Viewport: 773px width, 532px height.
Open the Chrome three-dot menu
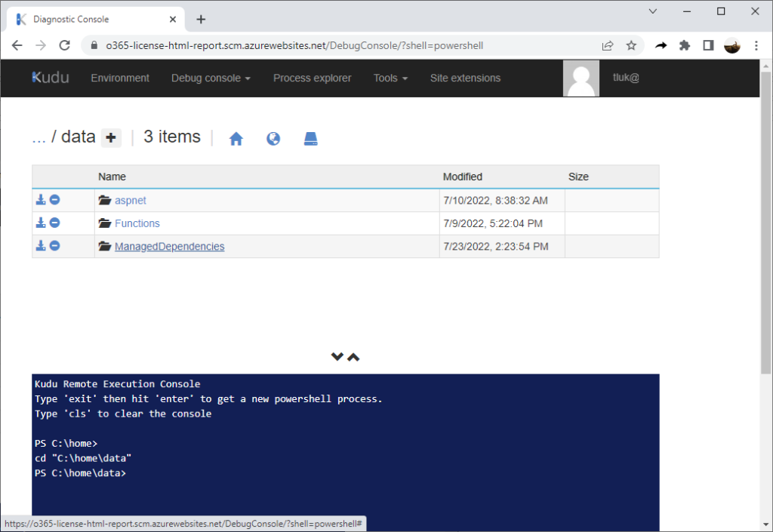click(x=756, y=45)
